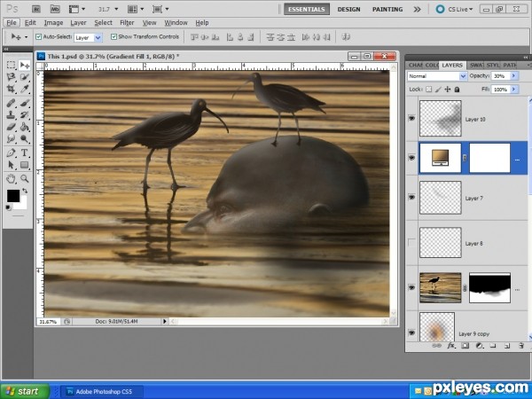Screen dimensions: 532x399
Task: Delete layer using trash icon
Action: click(521, 346)
